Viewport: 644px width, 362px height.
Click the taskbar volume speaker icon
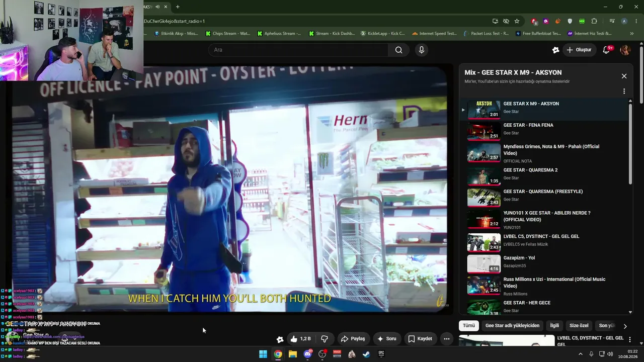pyautogui.click(x=610, y=354)
